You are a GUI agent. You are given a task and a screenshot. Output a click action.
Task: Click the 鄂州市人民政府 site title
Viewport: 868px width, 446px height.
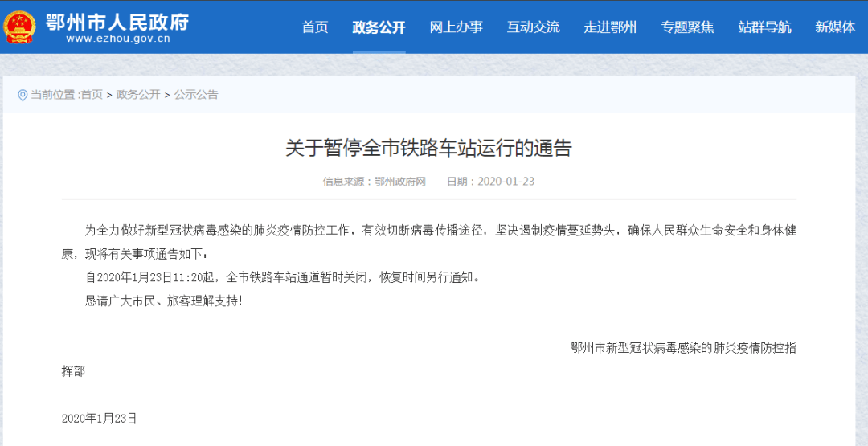117,21
